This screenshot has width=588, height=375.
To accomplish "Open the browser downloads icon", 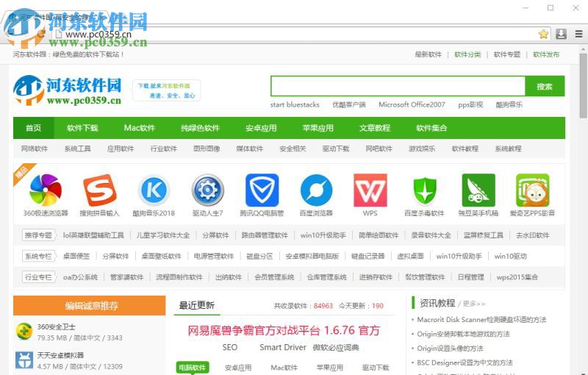I will pos(561,34).
